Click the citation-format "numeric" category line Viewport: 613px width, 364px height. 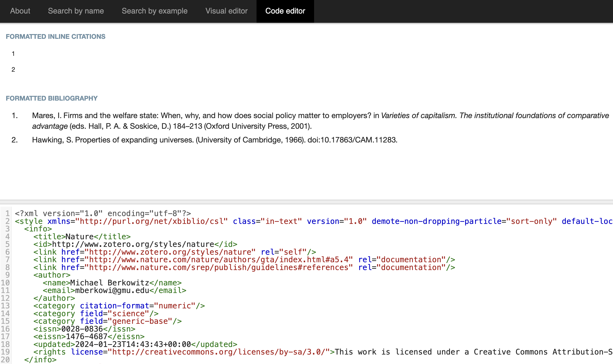[x=119, y=306]
